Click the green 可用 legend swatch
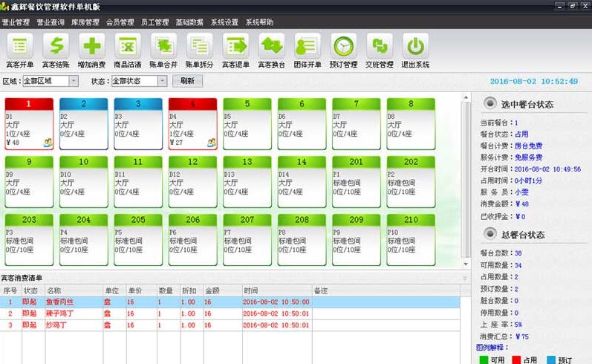Viewport: 592px width, 364px height. click(x=484, y=360)
